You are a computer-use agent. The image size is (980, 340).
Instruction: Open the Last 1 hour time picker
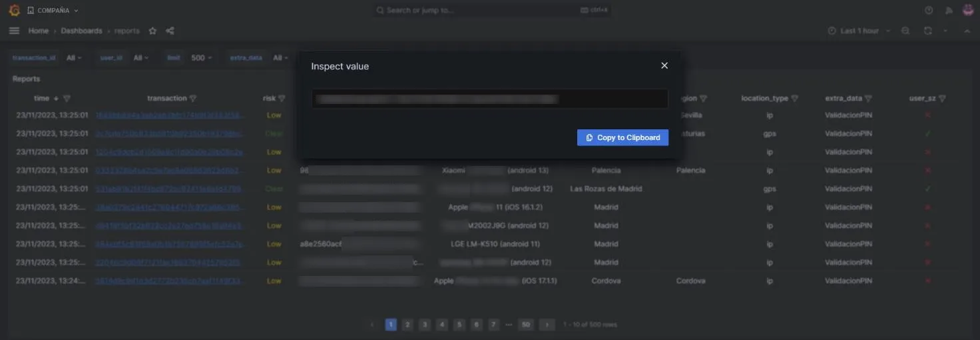pos(859,31)
